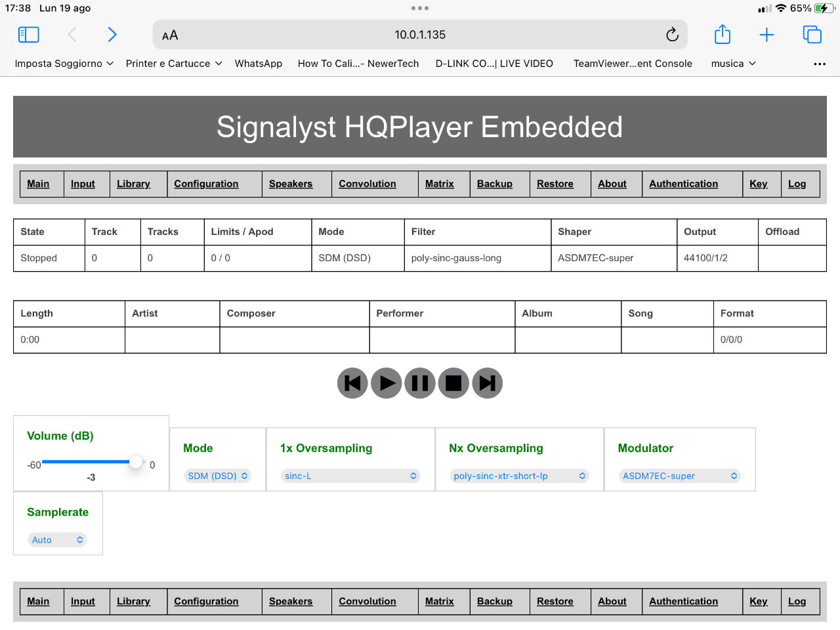Open the 1x Oversampling sinc-L dropdown

pos(350,476)
